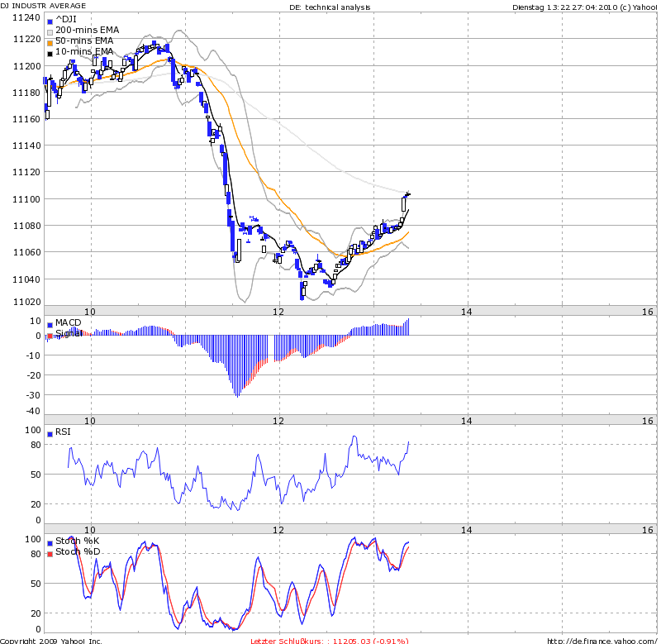Click the 11040 price axis label

pos(26,279)
